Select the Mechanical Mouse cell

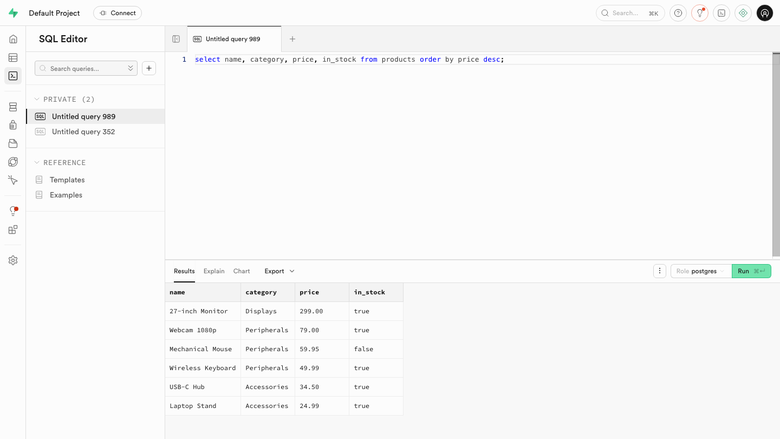pos(203,349)
